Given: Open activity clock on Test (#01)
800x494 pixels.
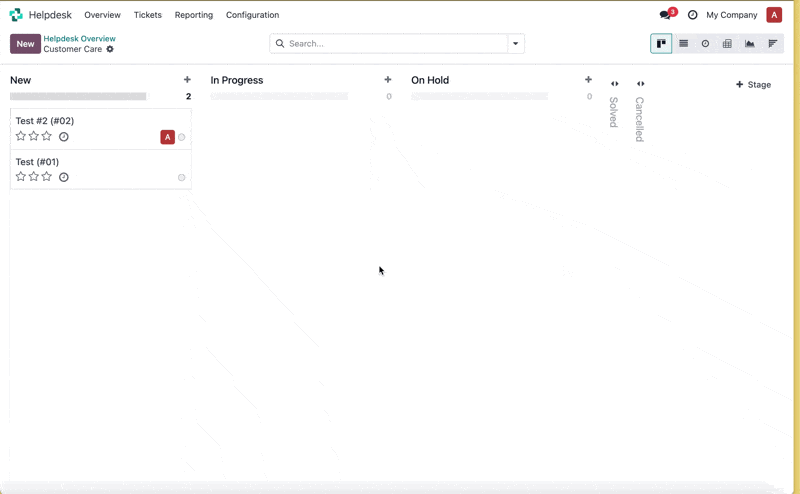Looking at the screenshot, I should click(x=64, y=177).
